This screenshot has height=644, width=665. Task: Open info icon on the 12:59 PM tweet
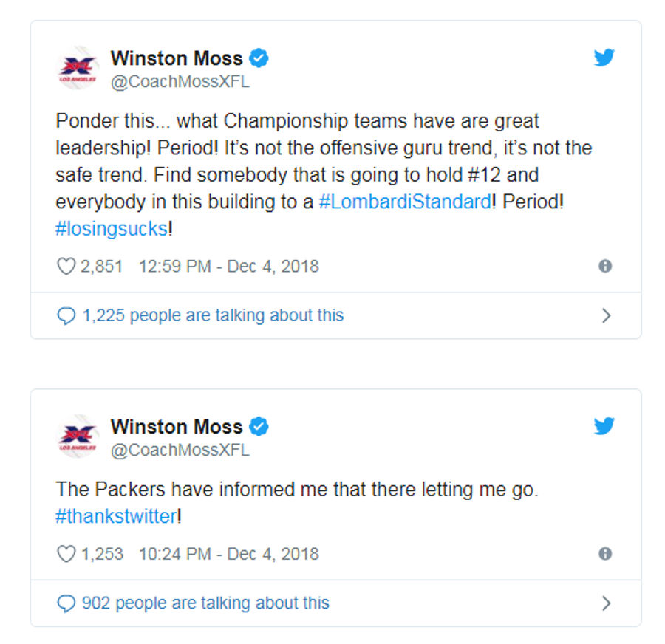coord(605,267)
